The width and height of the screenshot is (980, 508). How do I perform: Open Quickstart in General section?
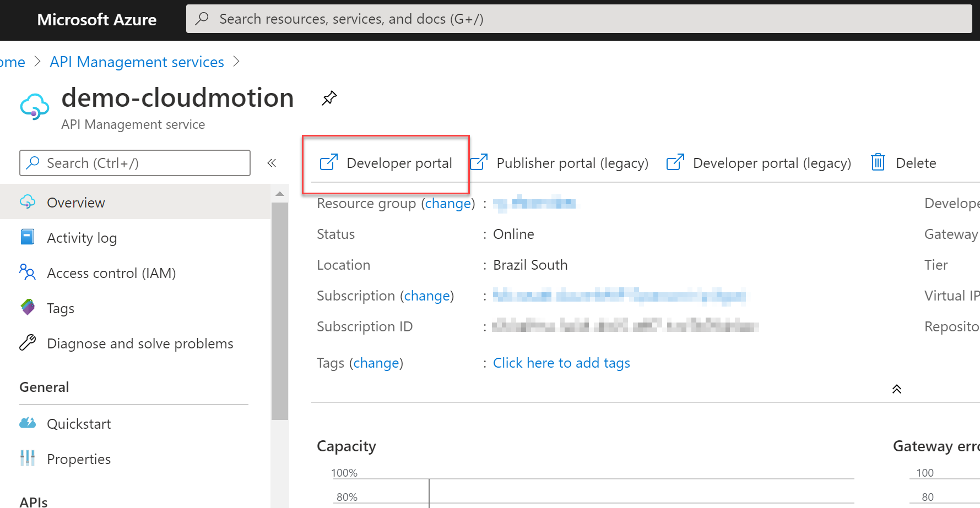[x=135, y=423]
